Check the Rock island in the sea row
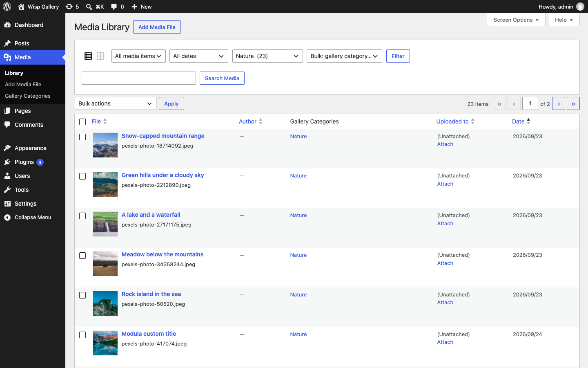The image size is (588, 368). click(82, 295)
